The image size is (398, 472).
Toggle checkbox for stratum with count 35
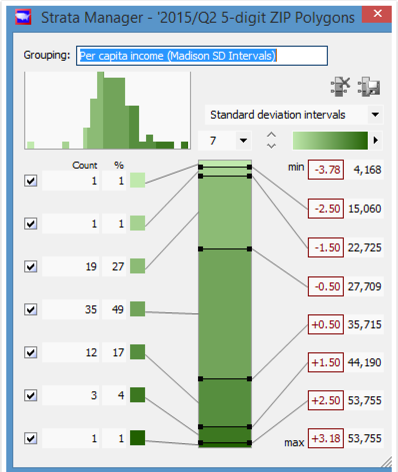click(x=31, y=309)
